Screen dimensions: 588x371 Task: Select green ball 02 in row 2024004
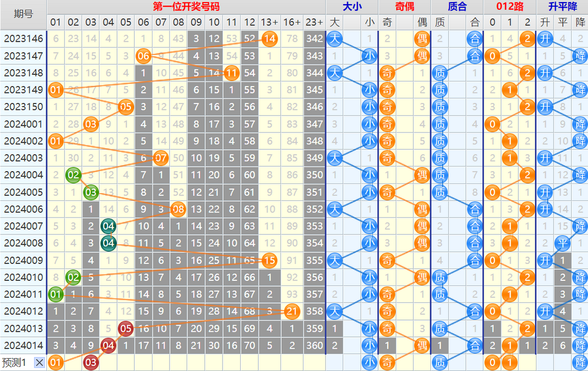coord(73,175)
